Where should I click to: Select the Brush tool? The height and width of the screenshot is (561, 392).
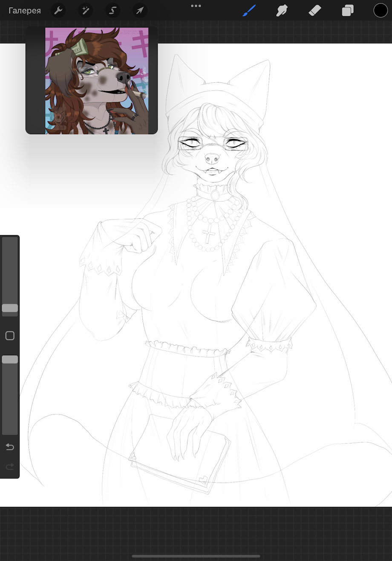tap(249, 10)
